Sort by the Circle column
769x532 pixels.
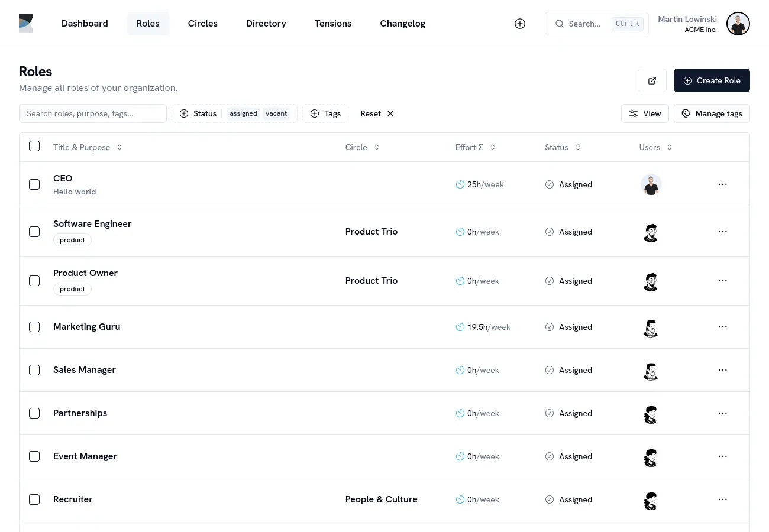coord(362,147)
